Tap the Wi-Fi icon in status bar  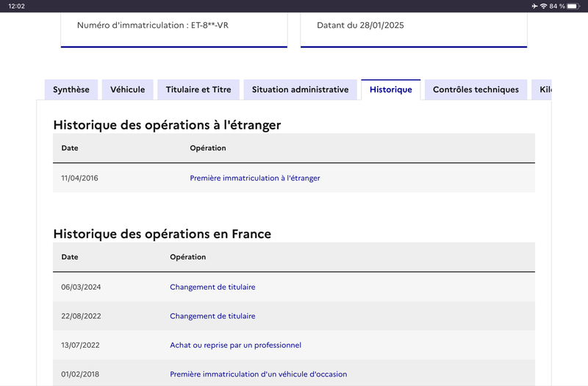pos(543,6)
